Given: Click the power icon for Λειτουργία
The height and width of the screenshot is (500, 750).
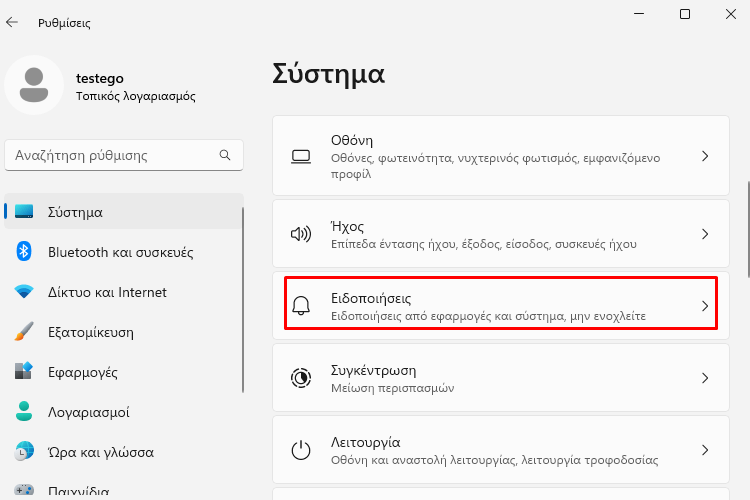Looking at the screenshot, I should (x=301, y=450).
